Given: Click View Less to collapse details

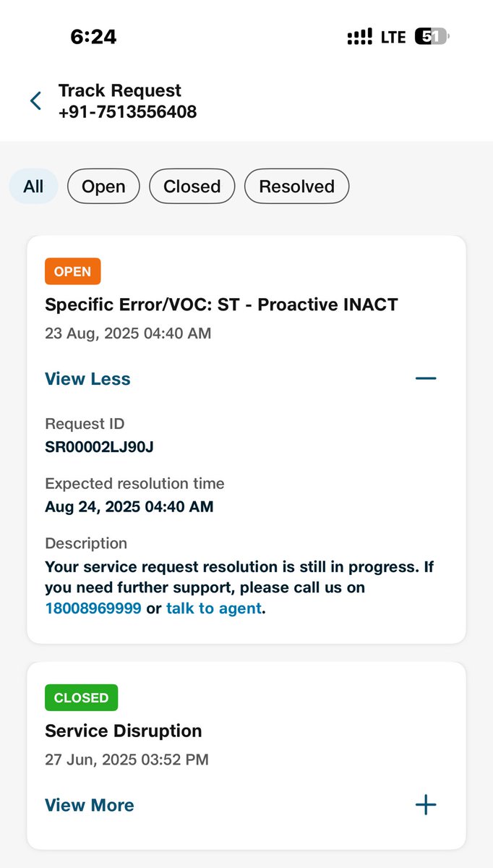Looking at the screenshot, I should (x=87, y=379).
